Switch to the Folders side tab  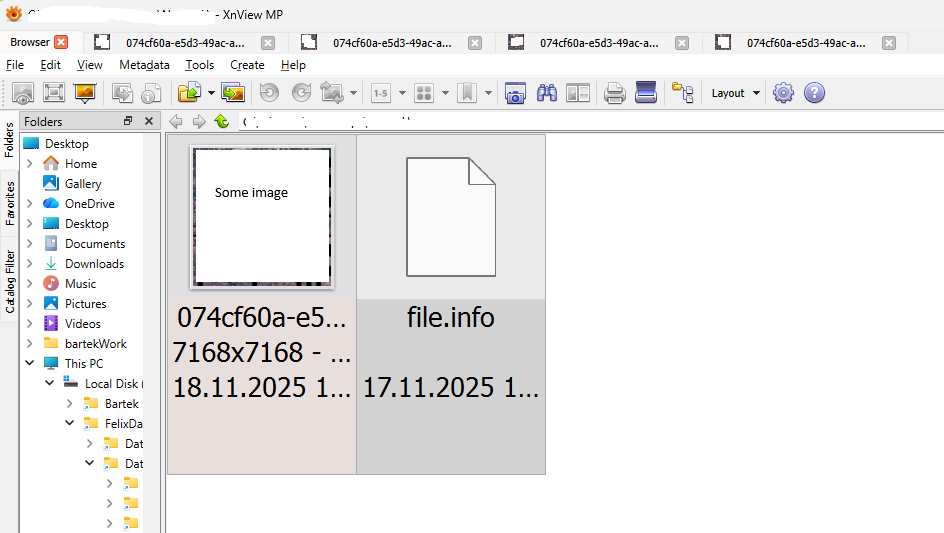10,140
